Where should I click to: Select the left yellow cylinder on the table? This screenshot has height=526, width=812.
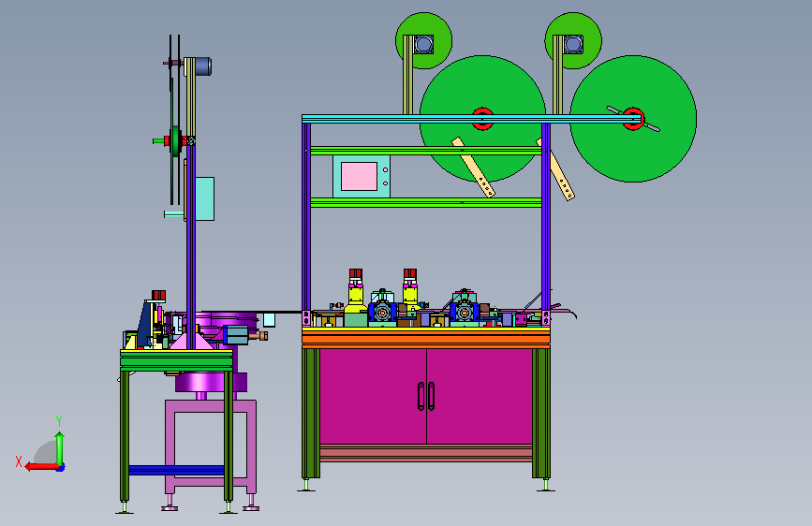click(355, 298)
